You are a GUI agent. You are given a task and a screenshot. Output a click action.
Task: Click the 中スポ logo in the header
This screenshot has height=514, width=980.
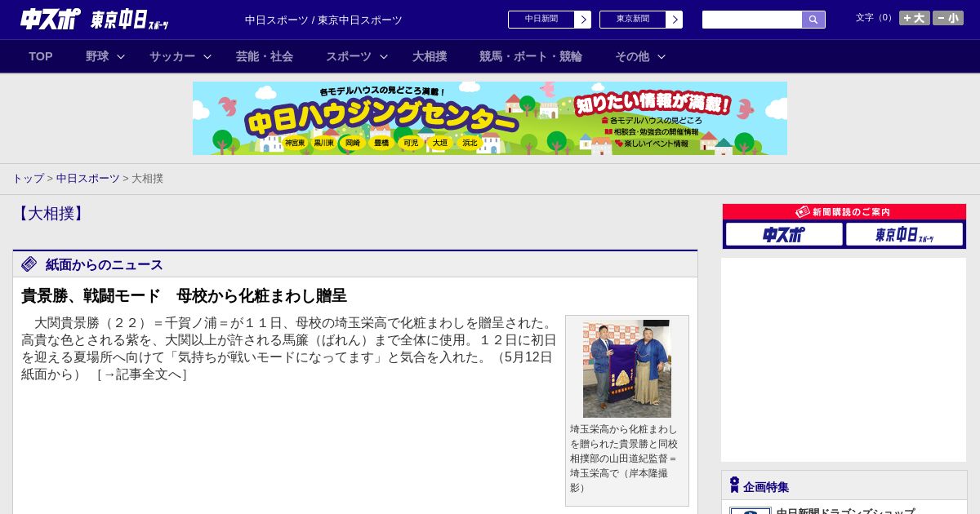pyautogui.click(x=50, y=19)
